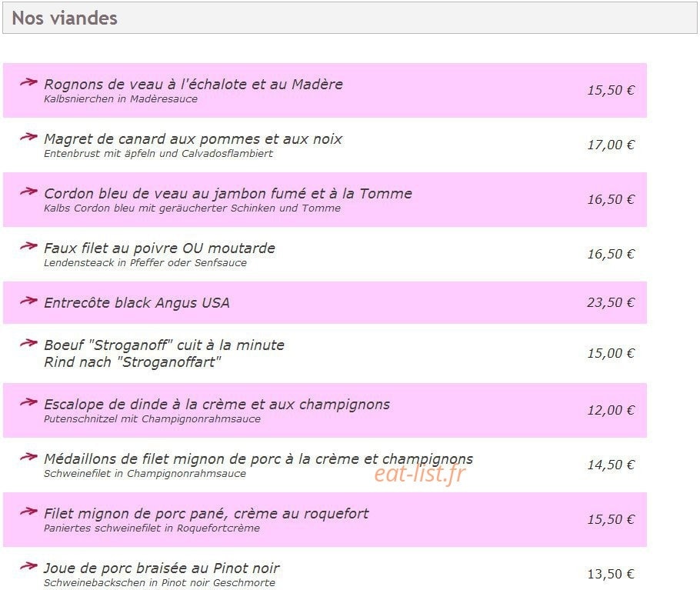Select 'Joue de porc braisée au Pinot noir'
The image size is (700, 590).
click(x=162, y=568)
